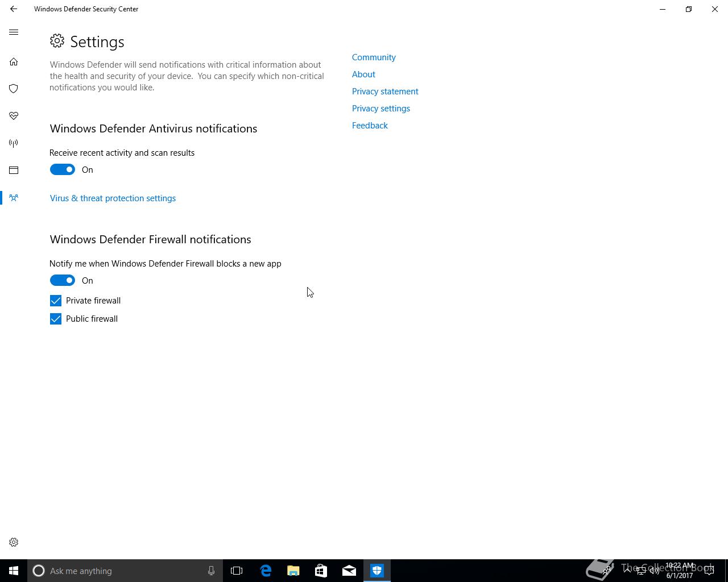The height and width of the screenshot is (582, 728).
Task: Open the Privacy settings link
Action: point(381,109)
